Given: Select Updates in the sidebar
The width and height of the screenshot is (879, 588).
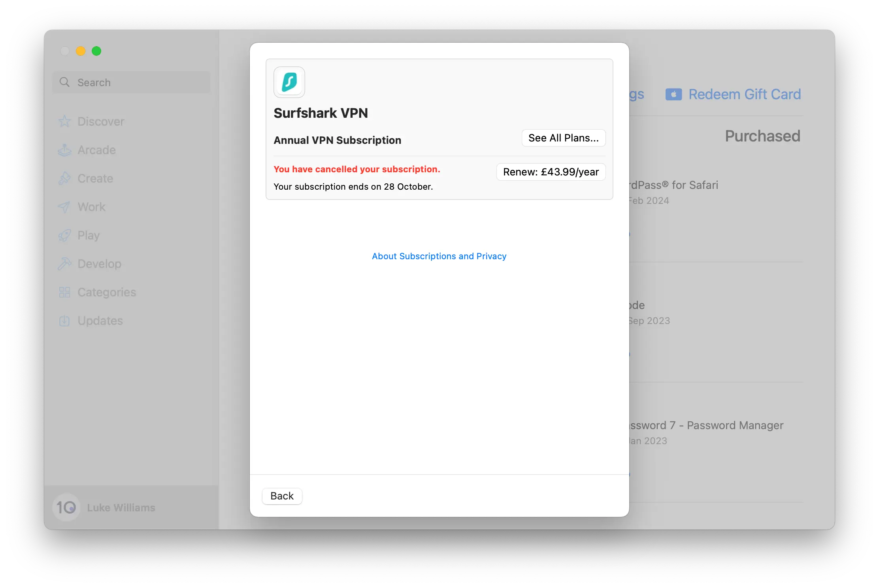Looking at the screenshot, I should (x=100, y=320).
